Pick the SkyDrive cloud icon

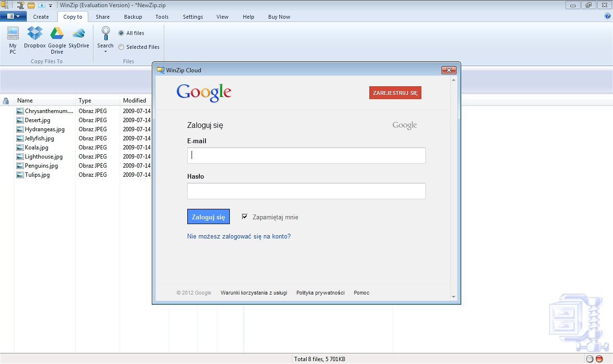click(79, 34)
